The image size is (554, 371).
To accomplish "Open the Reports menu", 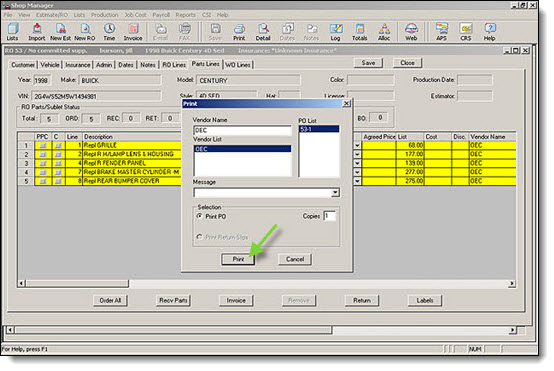I will 185,15.
